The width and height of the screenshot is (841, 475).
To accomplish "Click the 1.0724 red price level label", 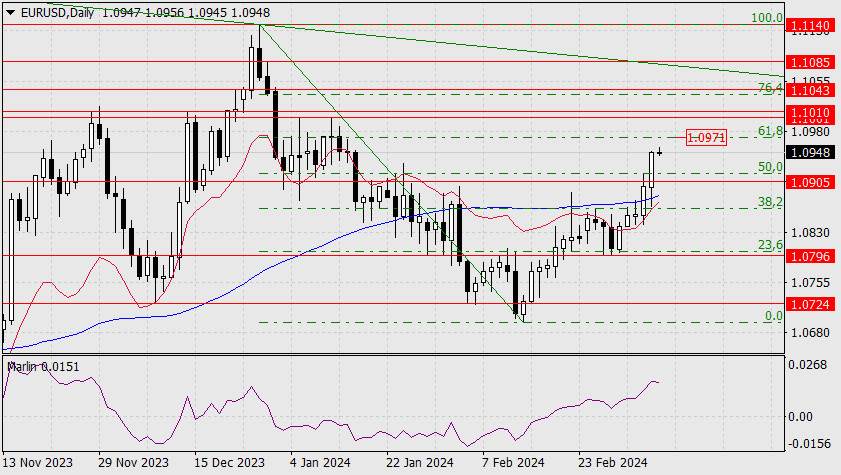I will (x=810, y=305).
